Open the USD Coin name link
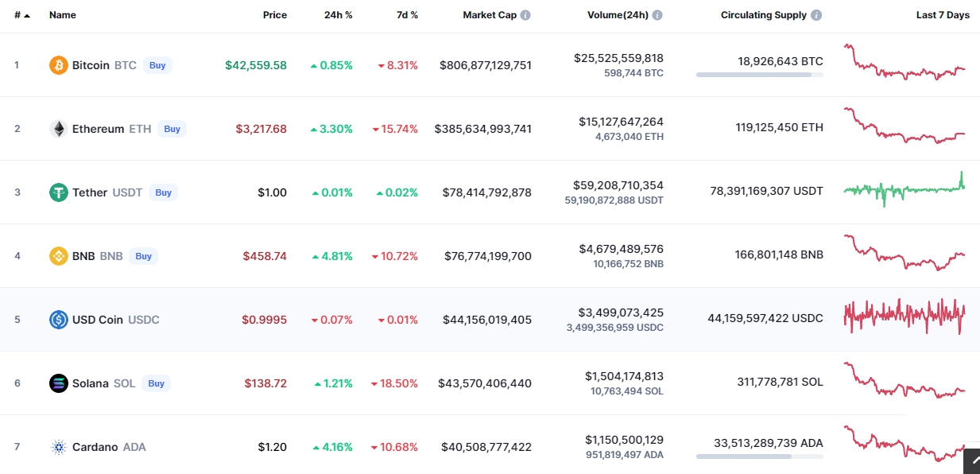980x474 pixels. (x=98, y=320)
